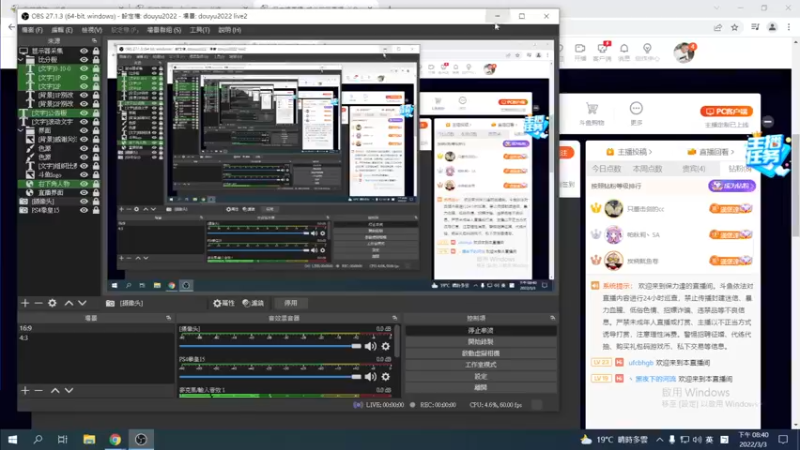Image resolution: width=800 pixels, height=450 pixels.
Task: Collapse the floating panel with the round minus icon
Action: coord(768,121)
